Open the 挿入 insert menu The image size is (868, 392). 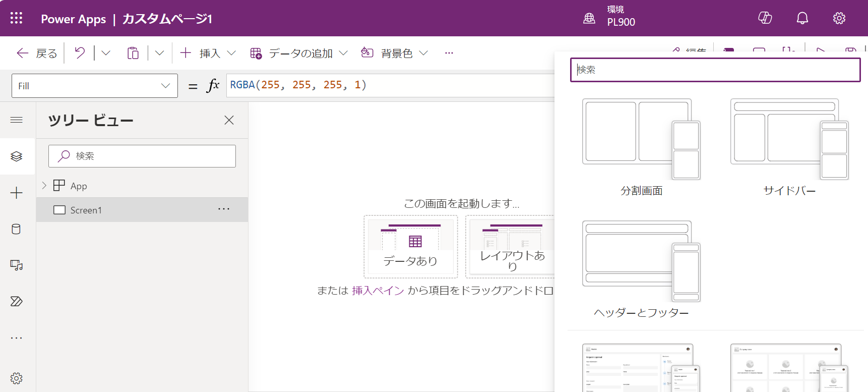point(208,53)
